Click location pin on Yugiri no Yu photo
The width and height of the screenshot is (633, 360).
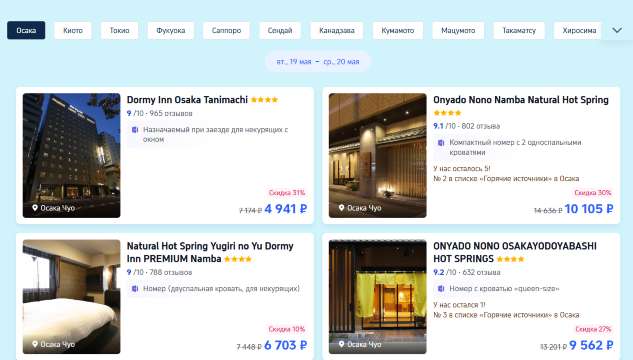[35, 344]
